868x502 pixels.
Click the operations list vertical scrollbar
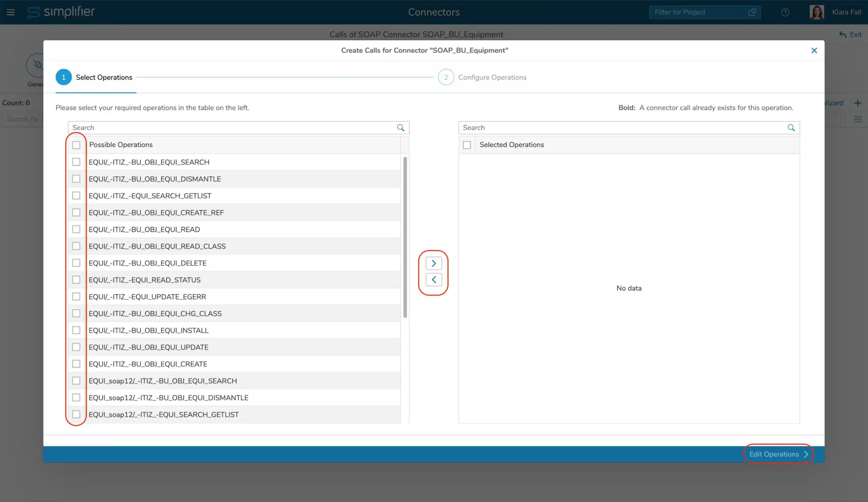click(405, 238)
